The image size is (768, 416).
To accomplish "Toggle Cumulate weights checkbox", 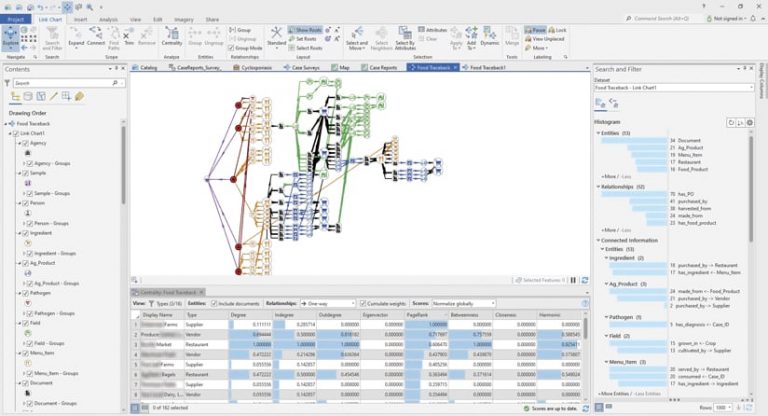I will tap(363, 304).
